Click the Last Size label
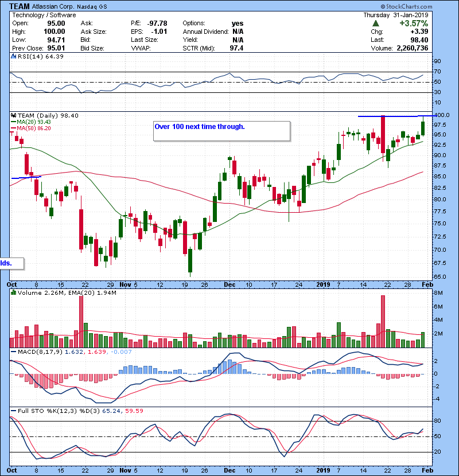459x476 pixels. (x=145, y=40)
